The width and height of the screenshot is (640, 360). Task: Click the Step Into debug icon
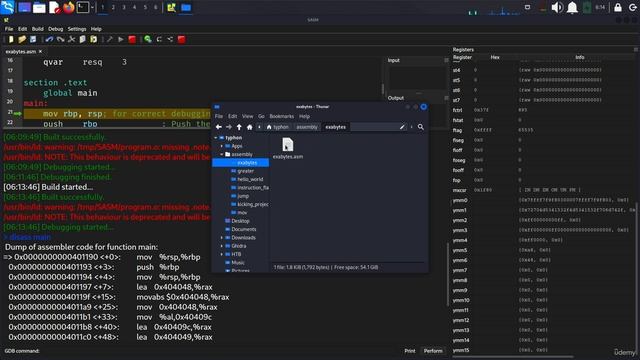pyautogui.click(x=170, y=39)
